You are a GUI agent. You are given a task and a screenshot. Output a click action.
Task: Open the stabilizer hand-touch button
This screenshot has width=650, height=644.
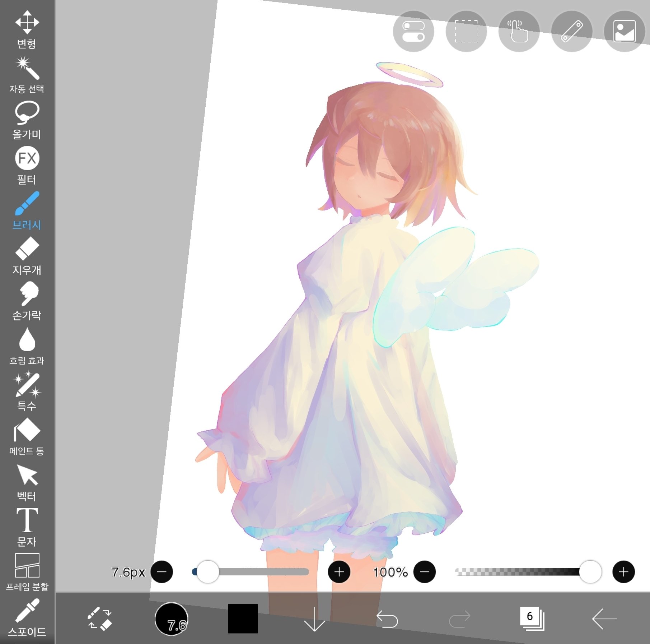(519, 31)
